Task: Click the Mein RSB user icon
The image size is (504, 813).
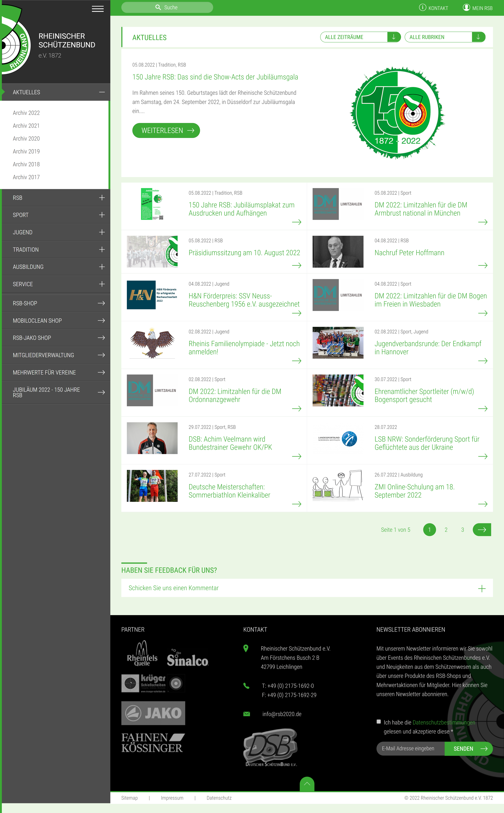Action: click(x=466, y=7)
